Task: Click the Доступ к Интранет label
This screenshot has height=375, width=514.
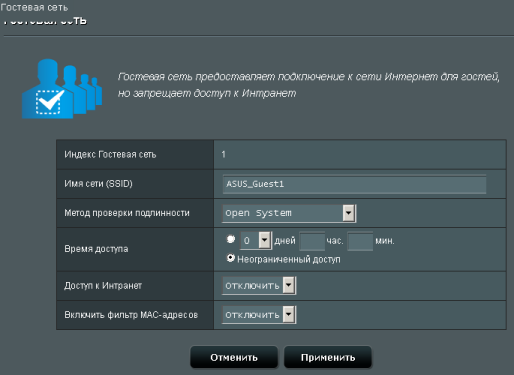Action: [x=103, y=286]
